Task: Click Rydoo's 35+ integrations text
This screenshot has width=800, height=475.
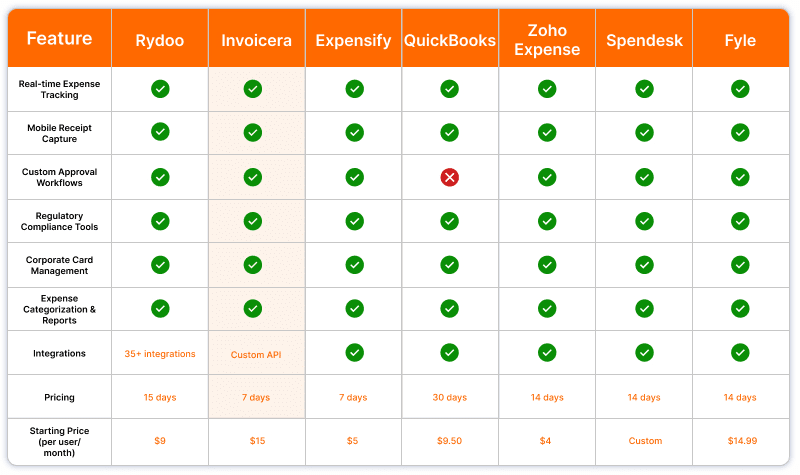Action: click(160, 354)
